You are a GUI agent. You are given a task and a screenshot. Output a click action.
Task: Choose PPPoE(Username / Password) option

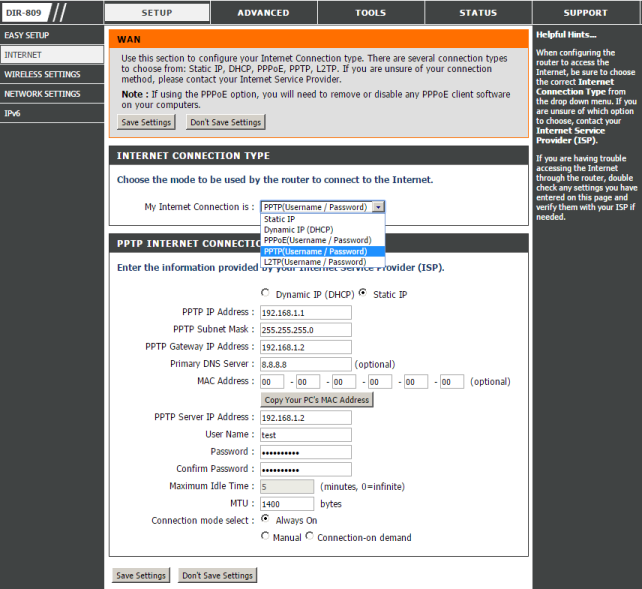pos(323,240)
